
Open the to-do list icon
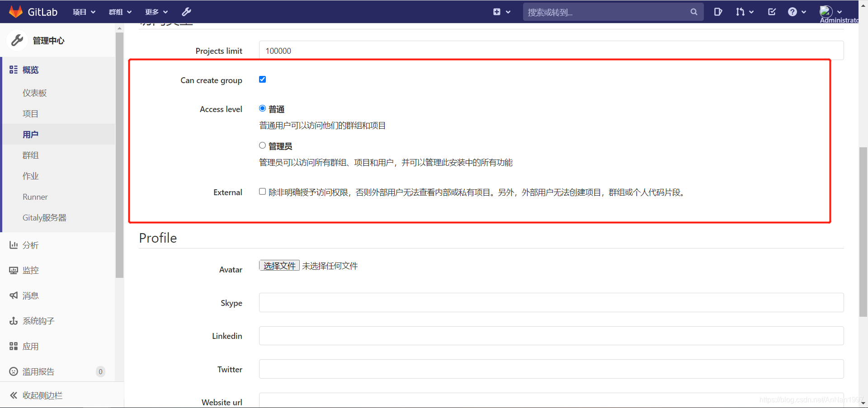772,12
